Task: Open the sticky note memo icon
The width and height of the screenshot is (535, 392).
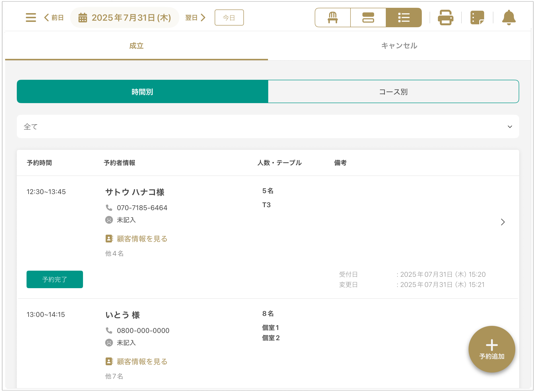Action: (477, 18)
